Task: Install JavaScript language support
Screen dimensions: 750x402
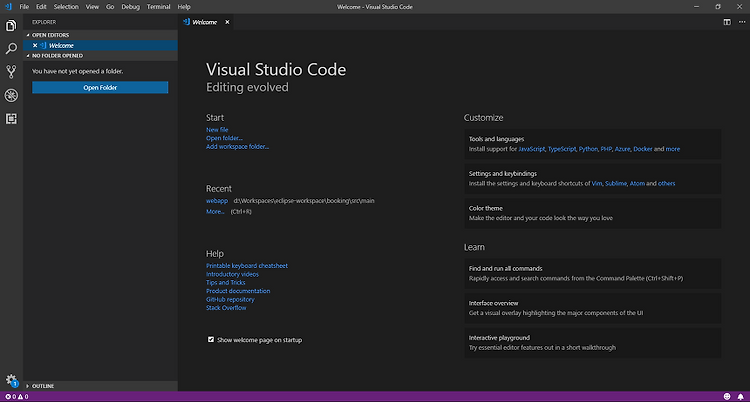Action: click(531, 149)
